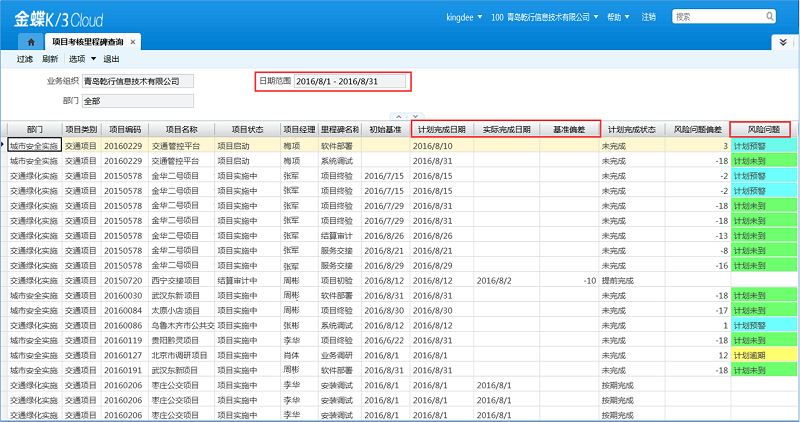
Task: Click 刷新 to refresh data
Action: 50,59
